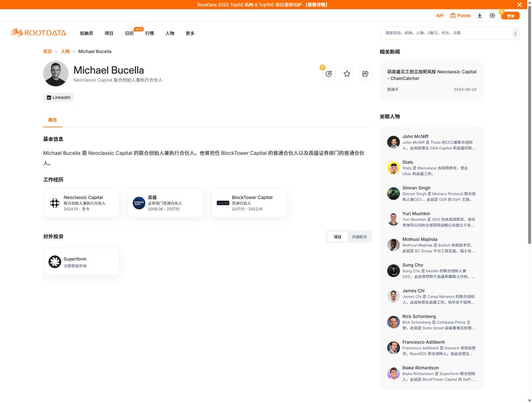Open the API link
Screen dimensions: 532x403
point(440,16)
